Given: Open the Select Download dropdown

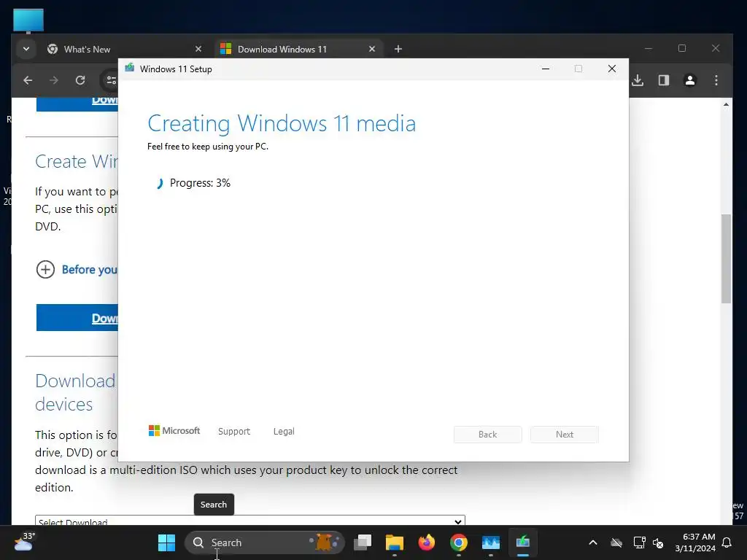Looking at the screenshot, I should coord(249,520).
